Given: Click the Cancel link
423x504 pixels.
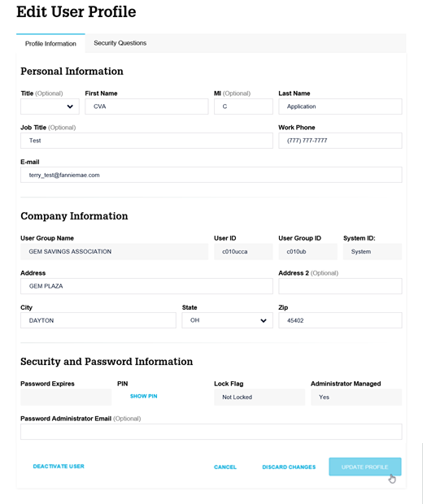Looking at the screenshot, I should pos(225,467).
